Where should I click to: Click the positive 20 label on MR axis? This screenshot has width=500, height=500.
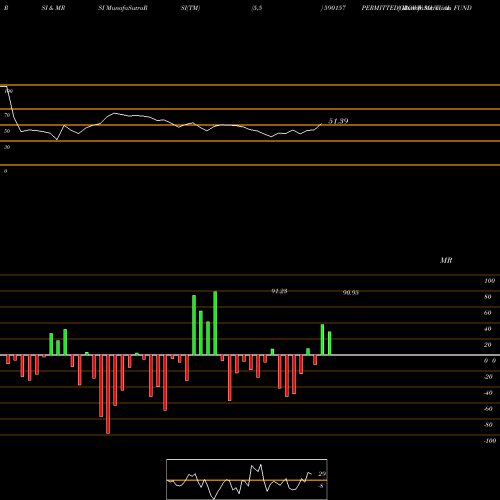coord(488,345)
